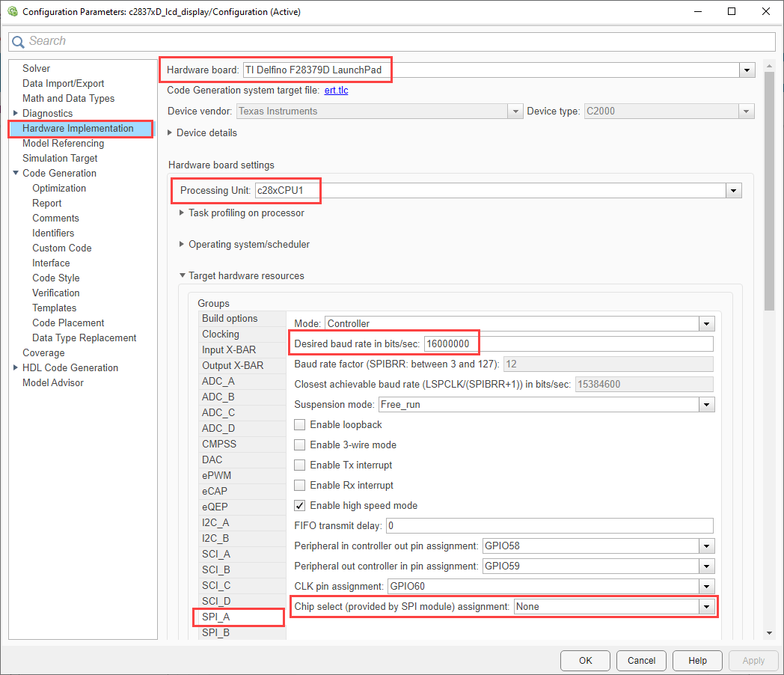The height and width of the screenshot is (675, 784).
Task: Open Templates pane
Action: click(55, 308)
